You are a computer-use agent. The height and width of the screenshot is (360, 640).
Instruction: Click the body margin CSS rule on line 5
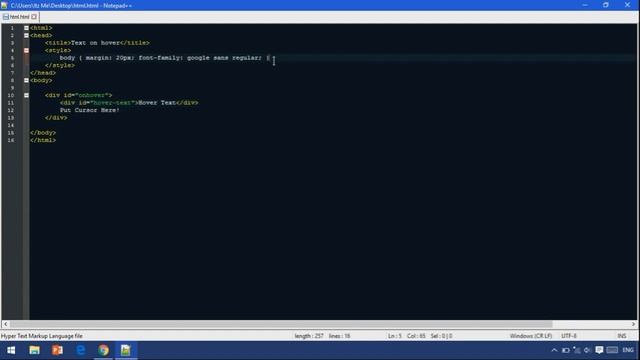[164, 58]
